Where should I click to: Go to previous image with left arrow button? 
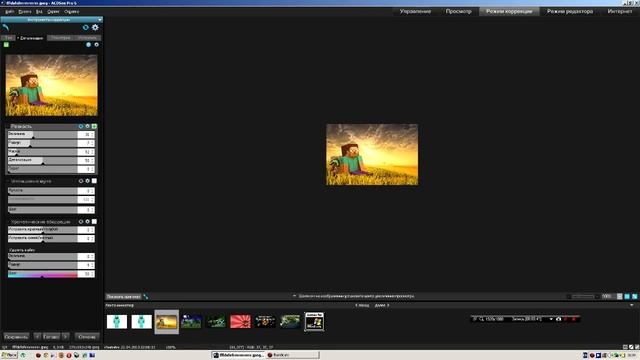(x=37, y=337)
